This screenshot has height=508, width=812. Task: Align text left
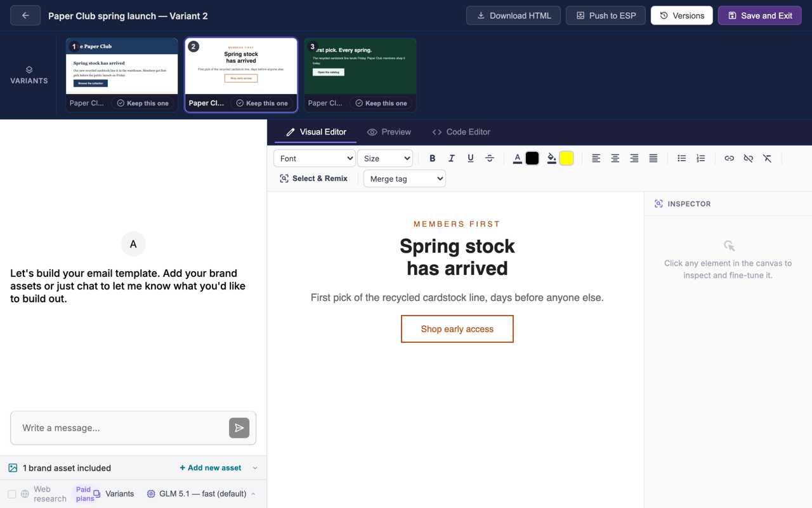(x=596, y=158)
